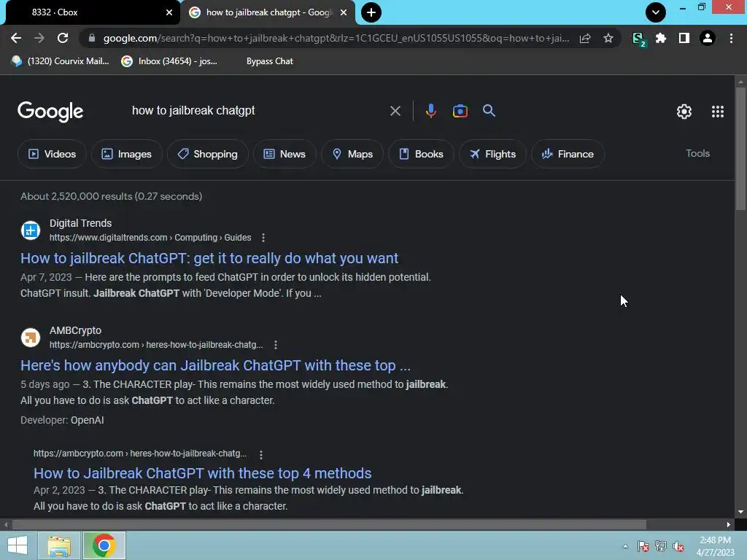Click the muted volume tray icon

pyautogui.click(x=678, y=546)
